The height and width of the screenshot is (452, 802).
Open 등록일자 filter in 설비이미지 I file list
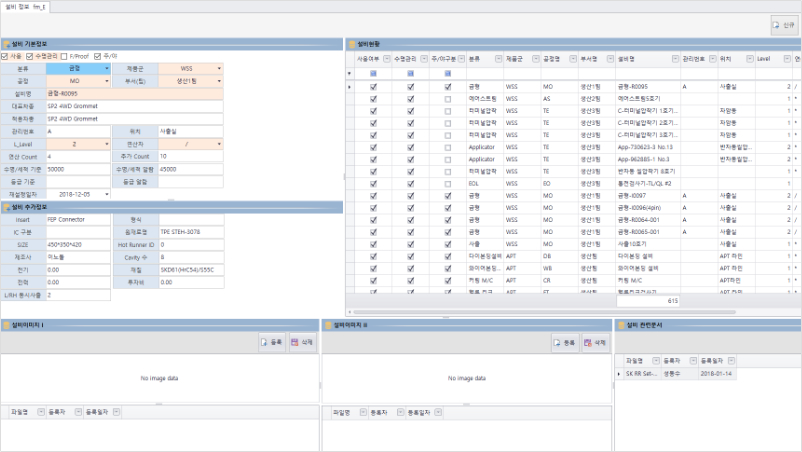(117, 412)
